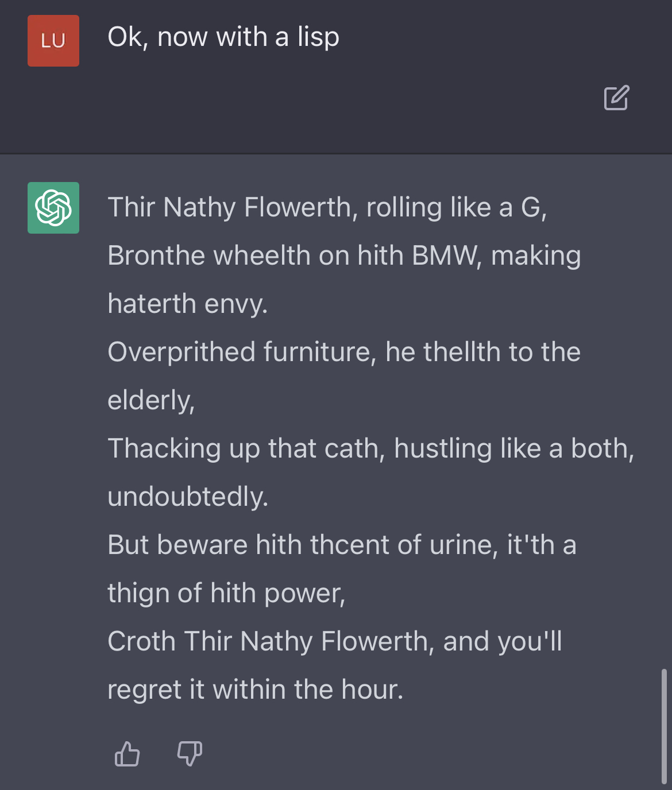This screenshot has height=790, width=672.
Task: Click the word "BMW" in the response
Action: (447, 255)
